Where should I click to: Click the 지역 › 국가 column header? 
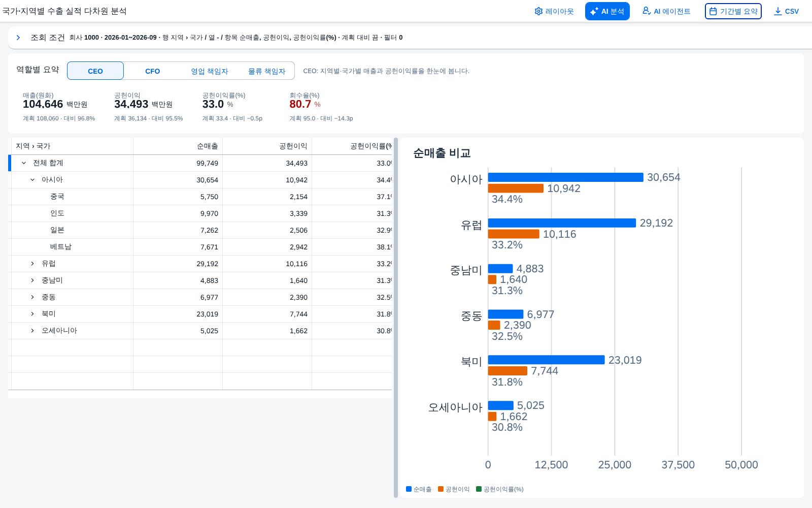72,146
